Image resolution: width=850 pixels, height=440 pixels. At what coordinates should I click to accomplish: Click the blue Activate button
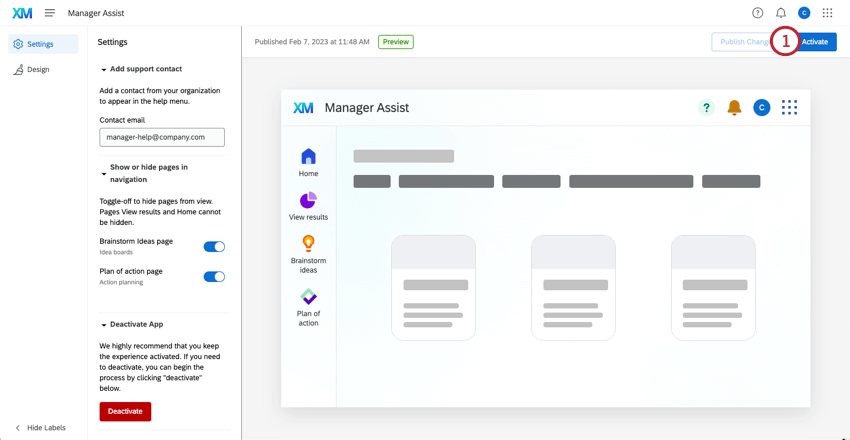815,42
